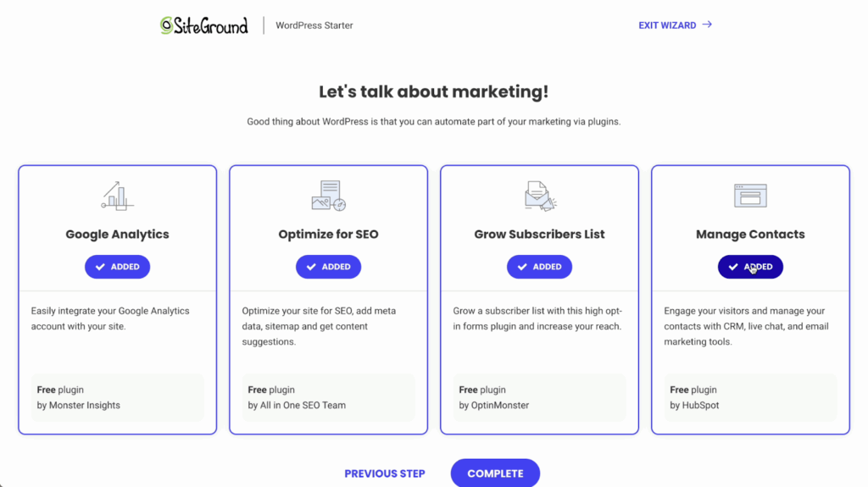This screenshot has height=487, width=868.
Task: Click the Optimize for SEO icon
Action: click(x=328, y=196)
